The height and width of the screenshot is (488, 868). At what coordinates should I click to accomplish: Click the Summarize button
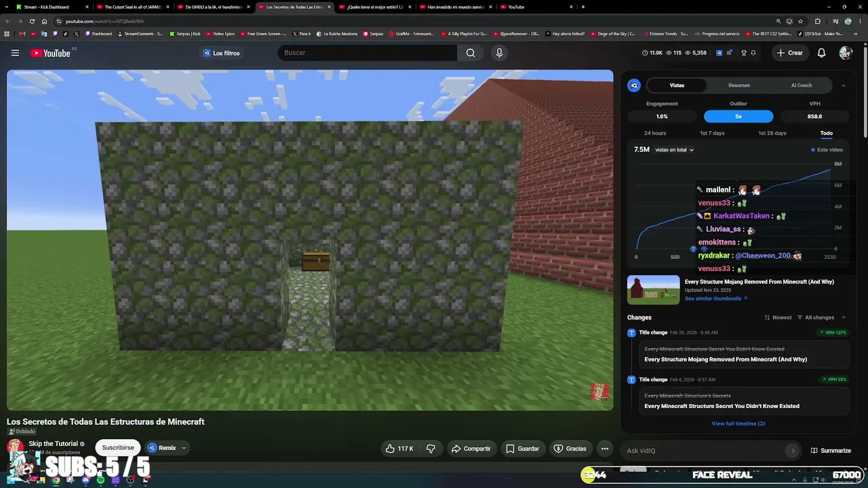[831, 451]
